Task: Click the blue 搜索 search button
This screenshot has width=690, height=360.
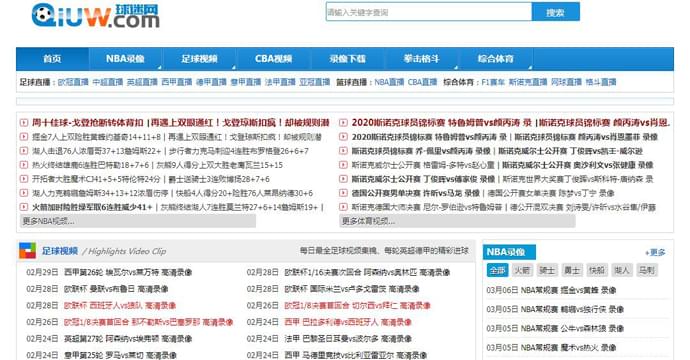Action: coord(555,12)
